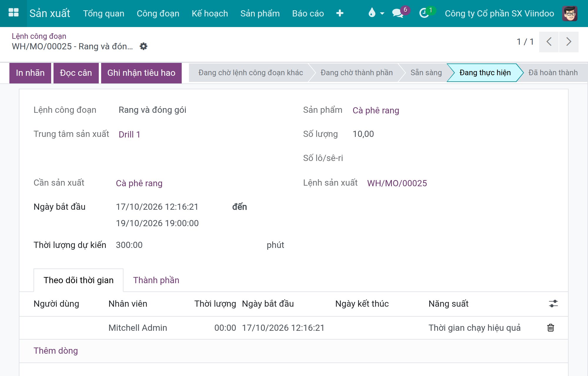Select status Đang chờ lệnh công đoạn khác
This screenshot has width=588, height=376.
click(x=250, y=73)
